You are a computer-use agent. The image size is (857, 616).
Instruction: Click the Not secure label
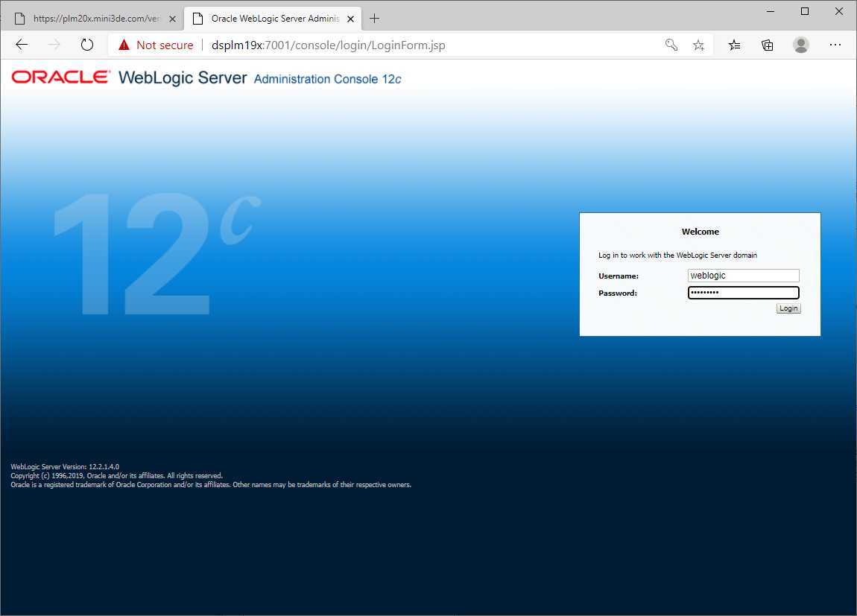tap(165, 45)
